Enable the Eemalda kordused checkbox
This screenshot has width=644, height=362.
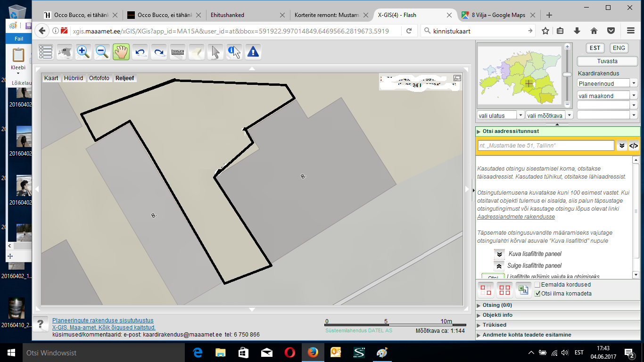(537, 285)
